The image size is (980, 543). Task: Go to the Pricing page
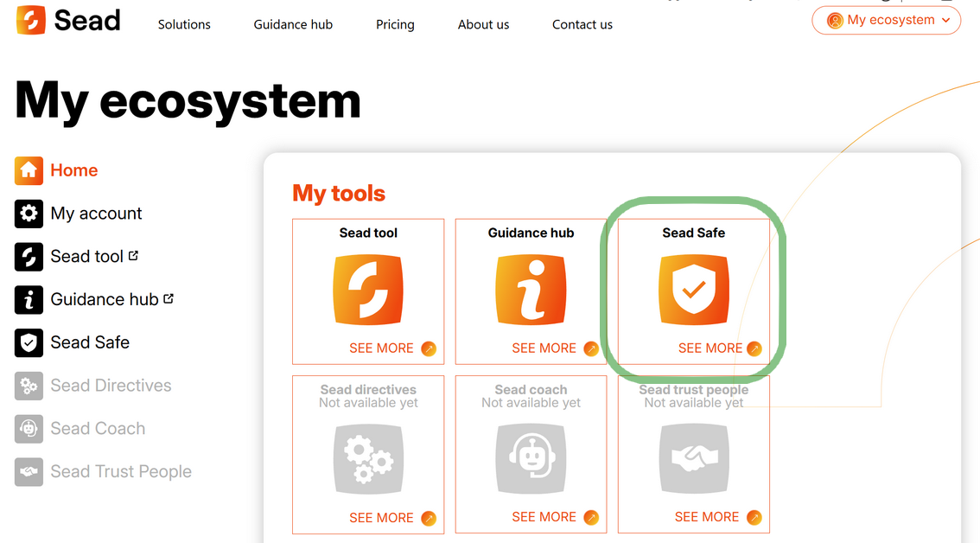(395, 24)
